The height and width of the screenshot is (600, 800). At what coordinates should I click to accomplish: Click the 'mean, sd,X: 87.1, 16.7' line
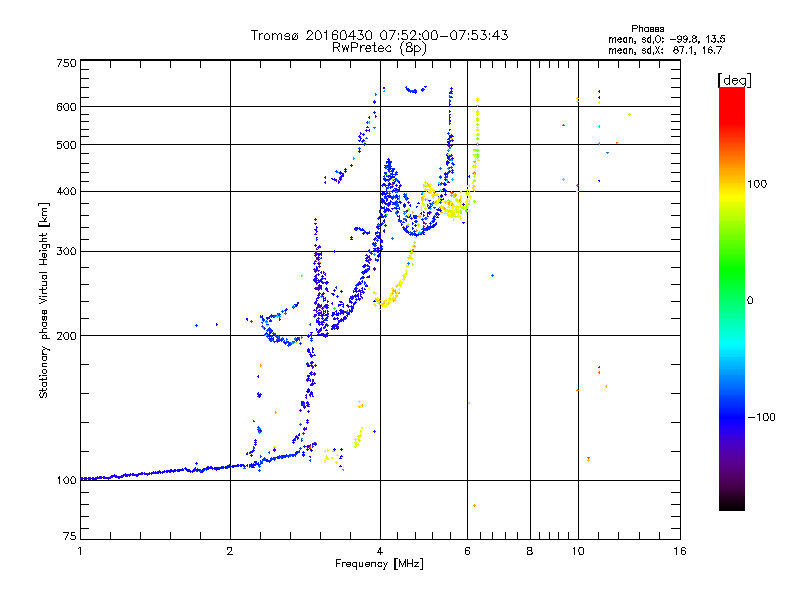click(665, 50)
